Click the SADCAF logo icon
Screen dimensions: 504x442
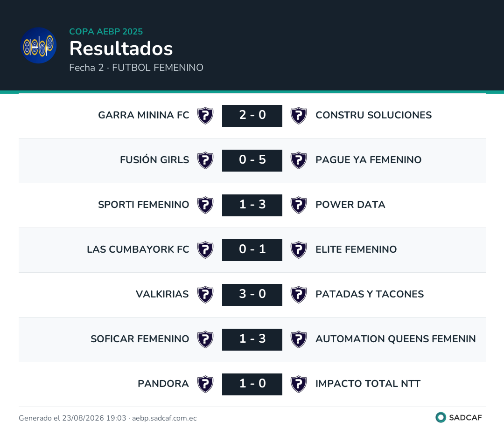tap(441, 417)
